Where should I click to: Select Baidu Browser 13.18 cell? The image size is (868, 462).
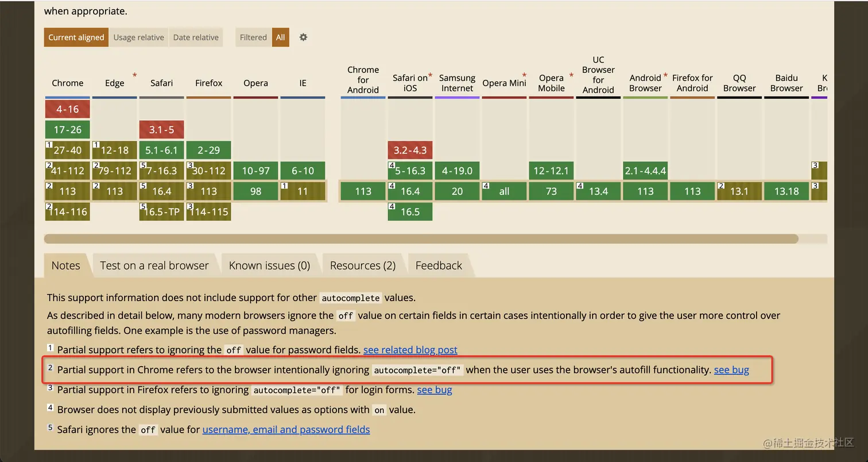787,191
